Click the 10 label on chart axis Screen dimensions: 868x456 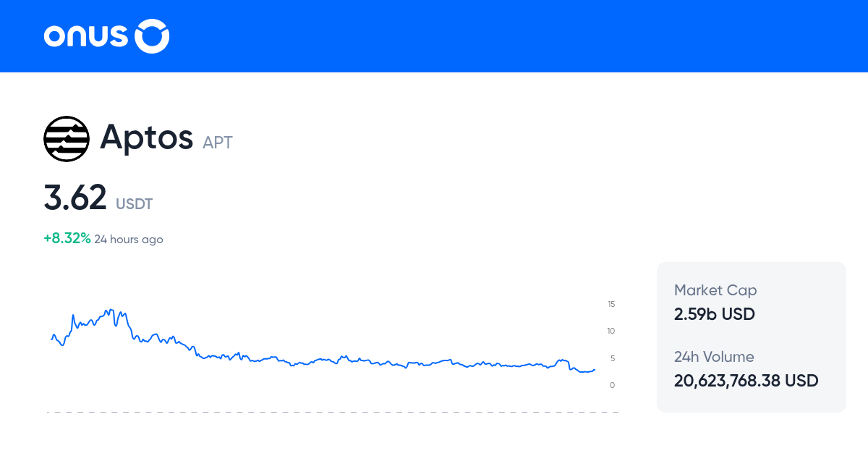pos(611,331)
